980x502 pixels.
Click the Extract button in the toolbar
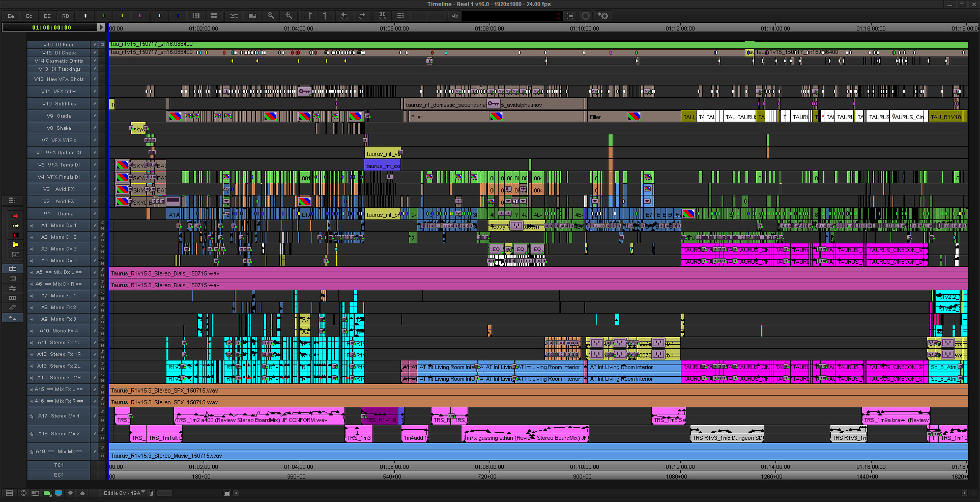click(362, 16)
